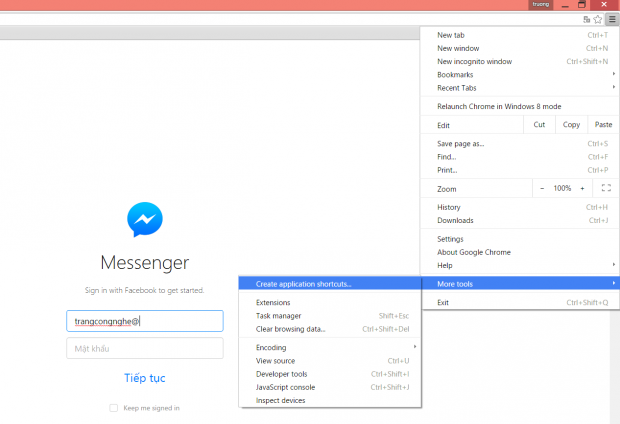
Task: Minimize the Chrome window
Action: 565,5
